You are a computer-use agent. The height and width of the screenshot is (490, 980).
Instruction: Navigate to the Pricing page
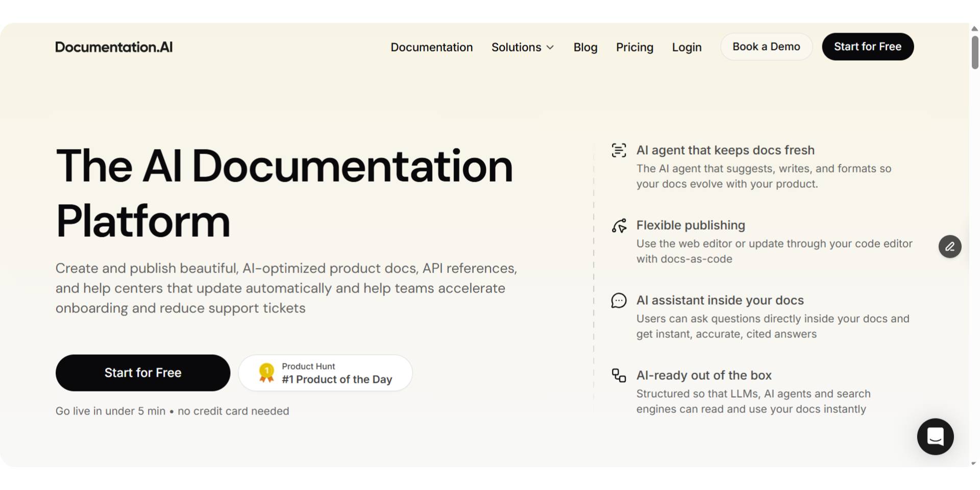tap(634, 47)
